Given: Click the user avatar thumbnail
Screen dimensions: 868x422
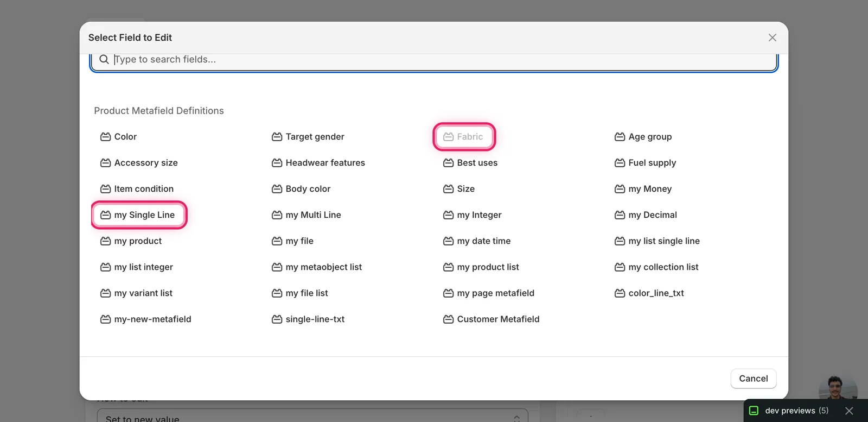Looking at the screenshot, I should coord(838,388).
